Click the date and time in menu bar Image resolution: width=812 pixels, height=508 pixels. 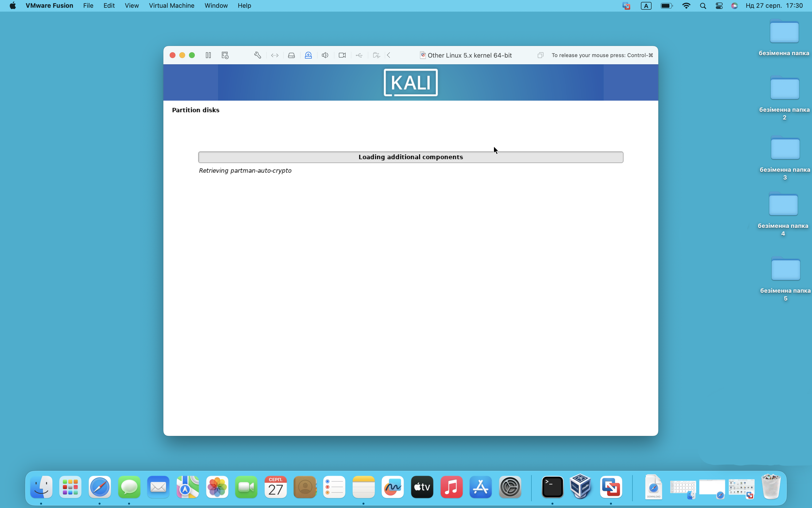pyautogui.click(x=774, y=6)
